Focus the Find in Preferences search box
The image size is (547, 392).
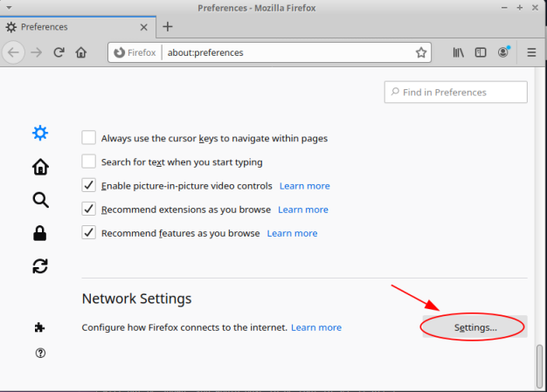point(455,92)
